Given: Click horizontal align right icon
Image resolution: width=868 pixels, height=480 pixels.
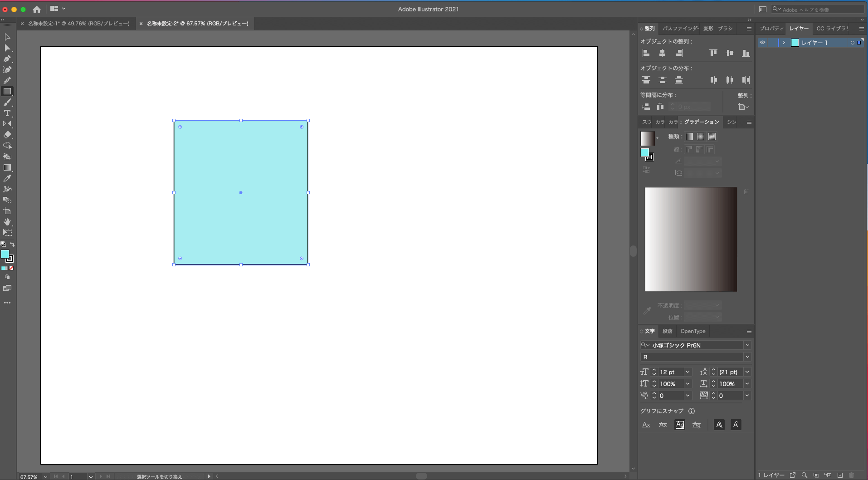Looking at the screenshot, I should click(x=679, y=53).
